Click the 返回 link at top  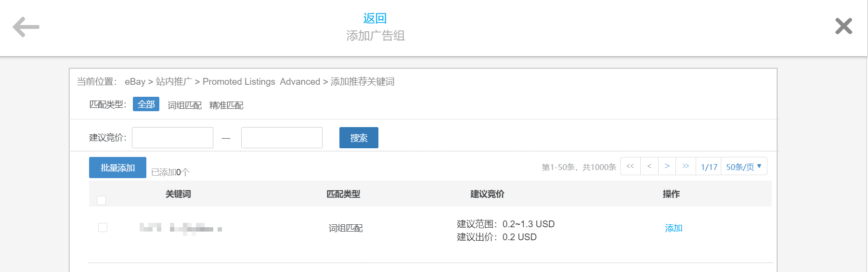(x=375, y=18)
